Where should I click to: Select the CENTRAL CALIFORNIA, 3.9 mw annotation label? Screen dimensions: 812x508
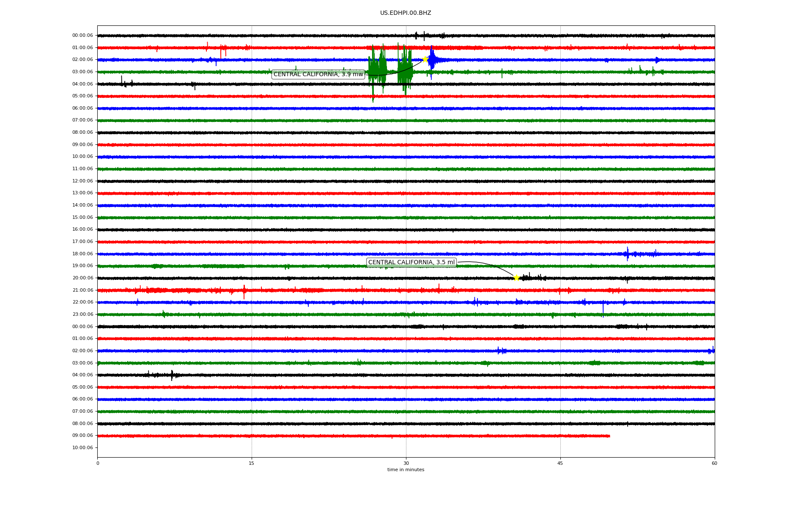318,75
